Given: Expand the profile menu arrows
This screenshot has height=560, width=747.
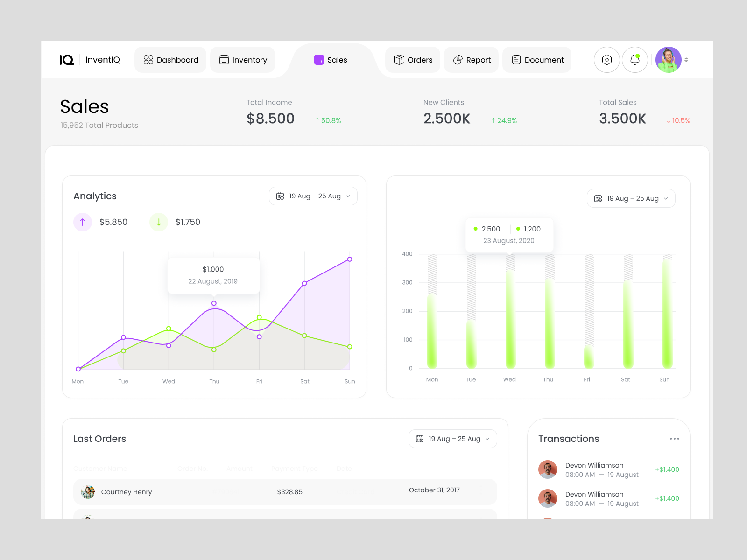Looking at the screenshot, I should coord(686,60).
